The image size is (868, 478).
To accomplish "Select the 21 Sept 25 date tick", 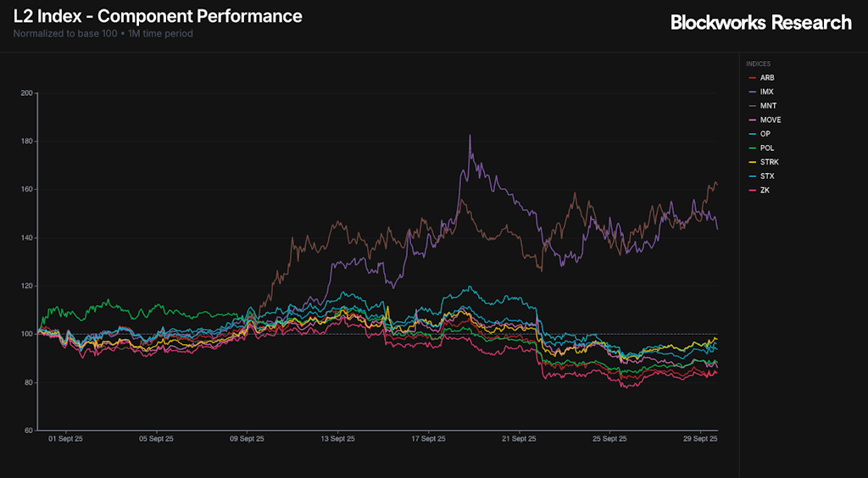I will (519, 439).
